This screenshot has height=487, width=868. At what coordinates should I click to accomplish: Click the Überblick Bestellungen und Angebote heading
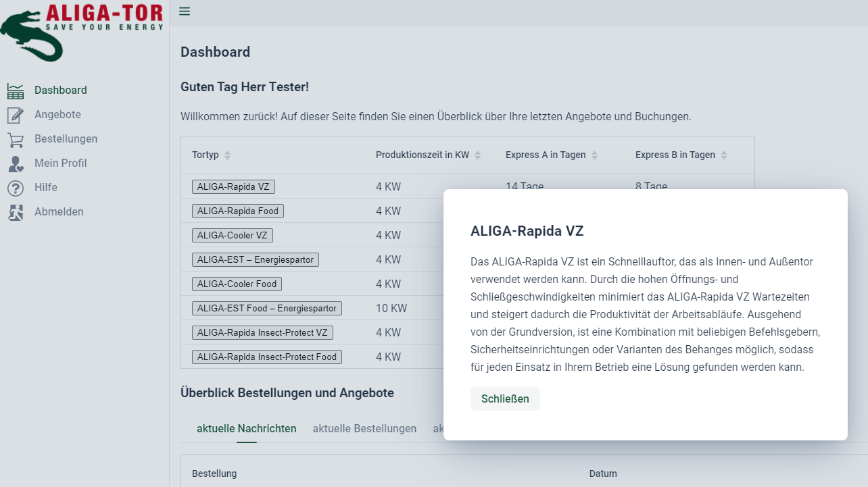pyautogui.click(x=287, y=393)
